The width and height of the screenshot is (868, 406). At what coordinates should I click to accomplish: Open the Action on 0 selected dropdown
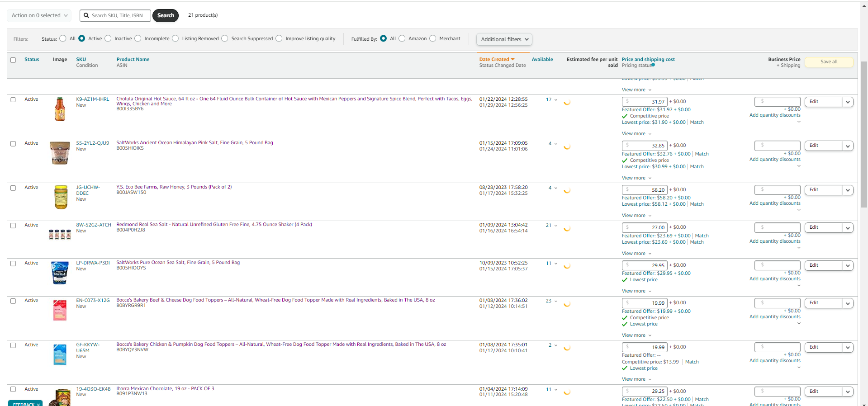point(39,15)
